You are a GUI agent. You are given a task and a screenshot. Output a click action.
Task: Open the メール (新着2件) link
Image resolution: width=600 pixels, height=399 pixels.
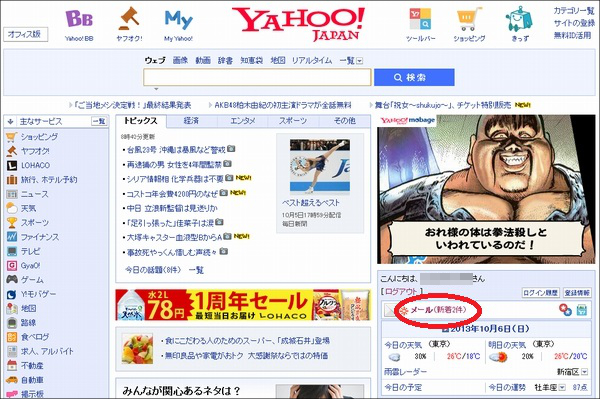(x=438, y=310)
